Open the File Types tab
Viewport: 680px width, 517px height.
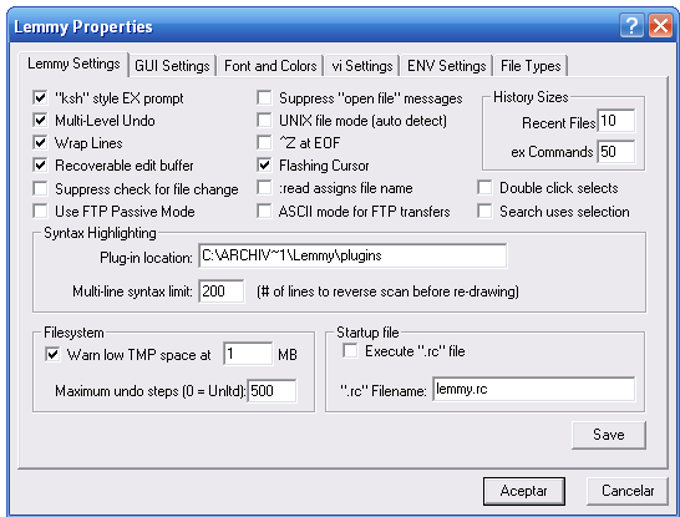[530, 66]
